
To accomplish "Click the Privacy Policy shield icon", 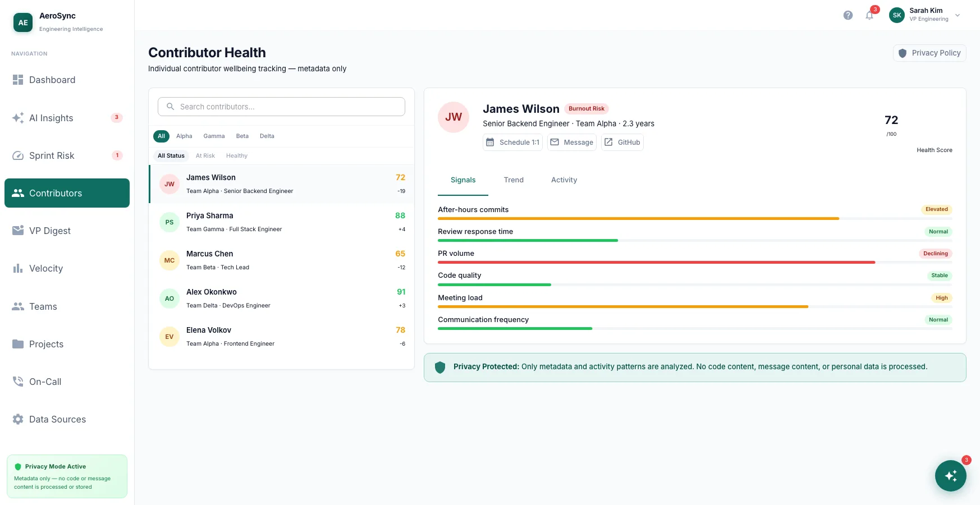I will [x=903, y=53].
